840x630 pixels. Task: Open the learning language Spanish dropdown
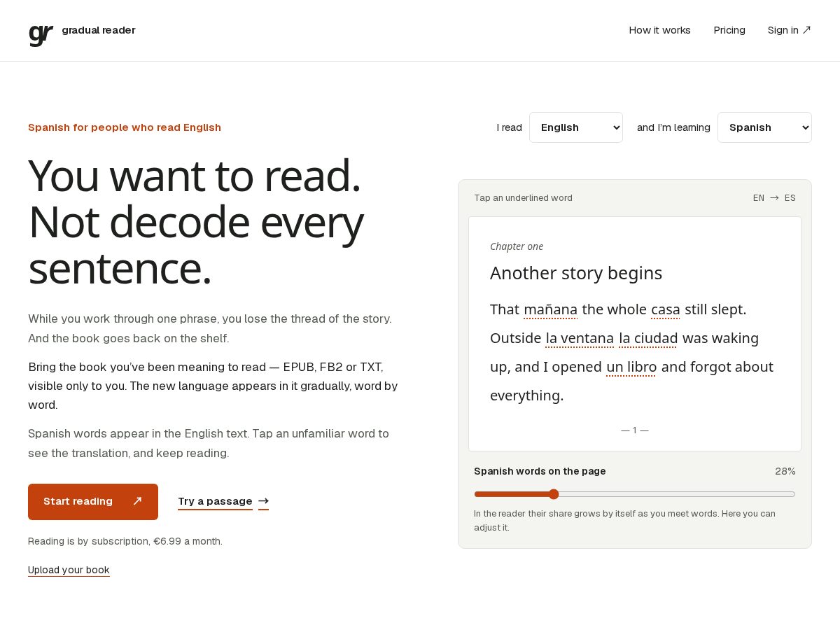(x=764, y=127)
